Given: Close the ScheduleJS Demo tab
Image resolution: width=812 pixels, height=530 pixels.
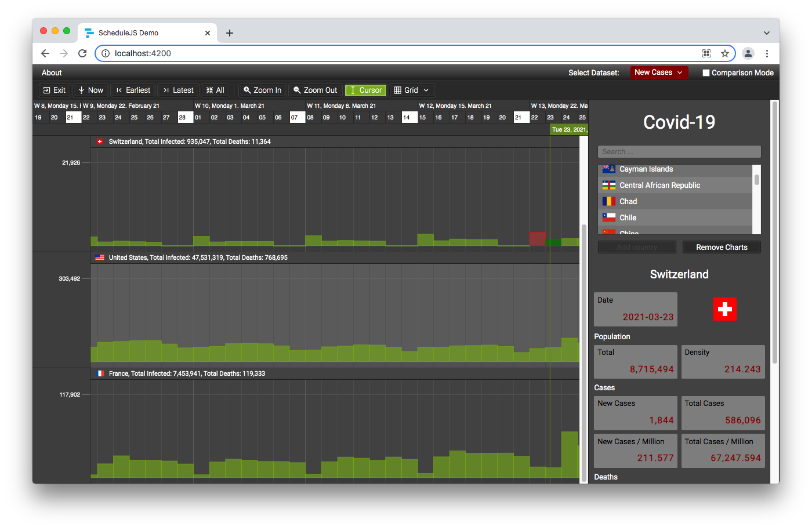Looking at the screenshot, I should 208,33.
